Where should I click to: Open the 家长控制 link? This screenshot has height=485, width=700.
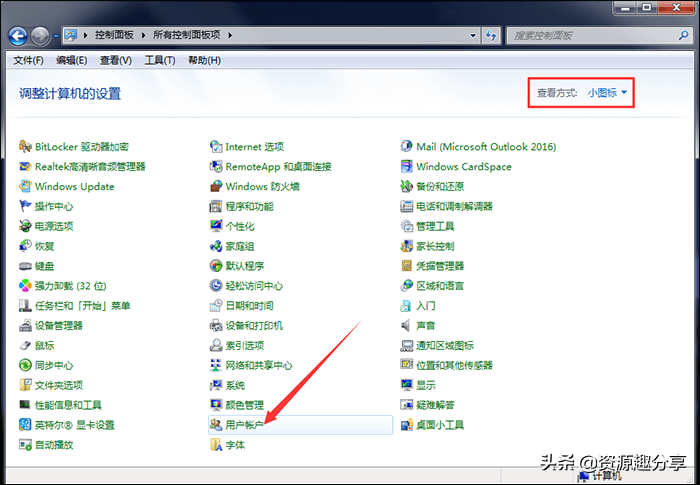tap(435, 246)
